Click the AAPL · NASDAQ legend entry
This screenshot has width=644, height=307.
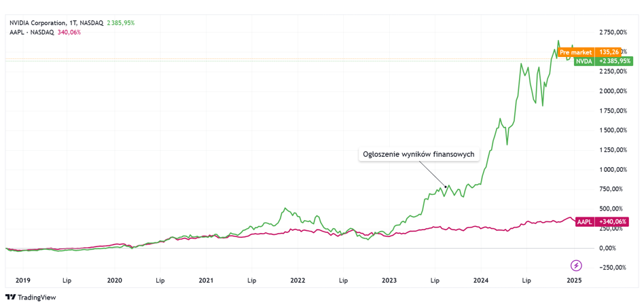(x=32, y=33)
